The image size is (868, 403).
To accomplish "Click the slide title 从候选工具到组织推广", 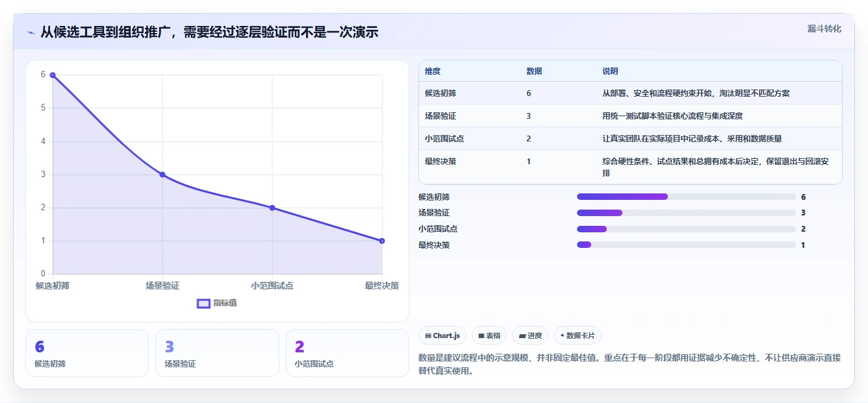I will point(209,32).
